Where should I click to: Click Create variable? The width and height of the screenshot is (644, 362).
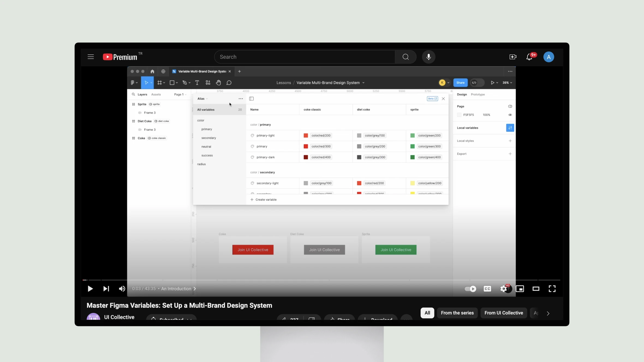pyautogui.click(x=263, y=200)
